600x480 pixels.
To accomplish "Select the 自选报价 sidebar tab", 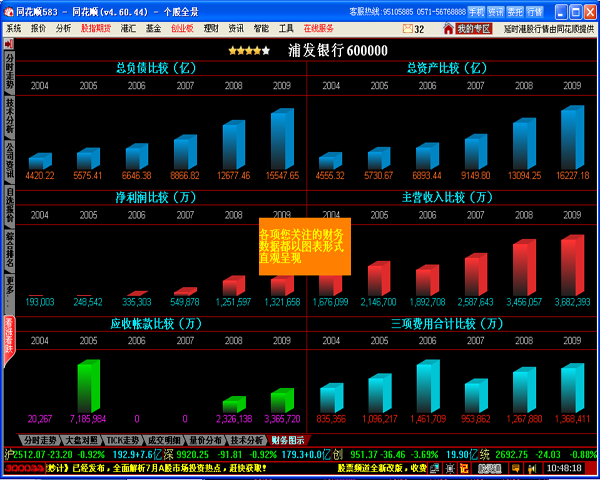I will tap(9, 205).
